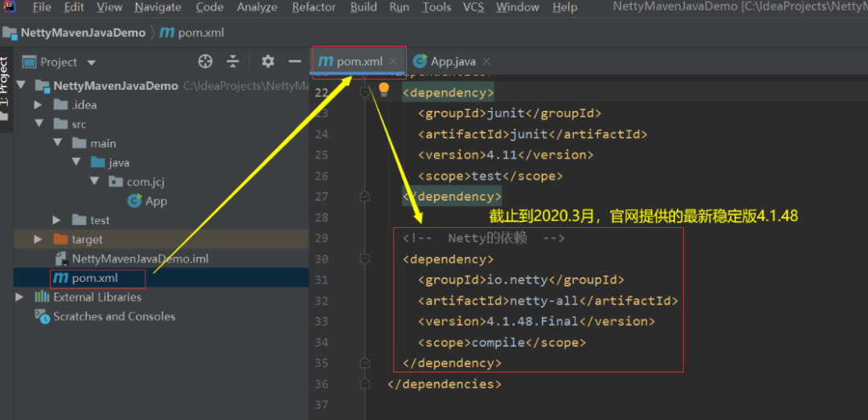The width and height of the screenshot is (868, 420).
Task: Click NettyMavenJavaDemo in the navigation breadcrumb
Action: [83, 33]
